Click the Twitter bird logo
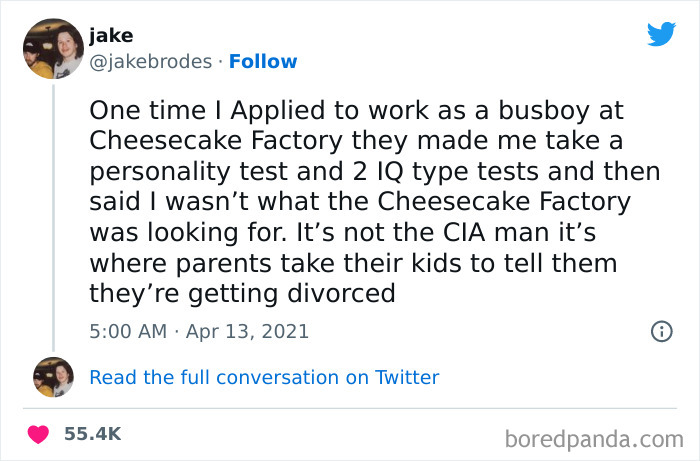700x461 pixels. 661,35
